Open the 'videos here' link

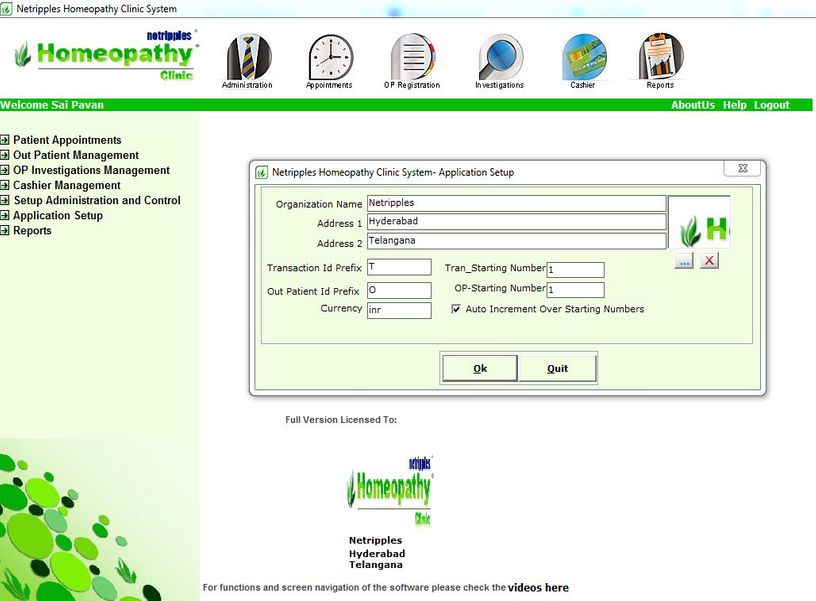[x=538, y=587]
